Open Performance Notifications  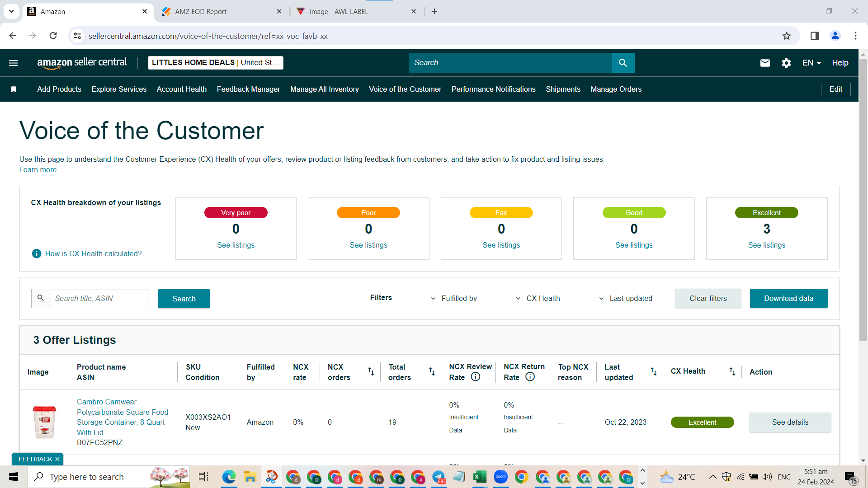point(493,89)
